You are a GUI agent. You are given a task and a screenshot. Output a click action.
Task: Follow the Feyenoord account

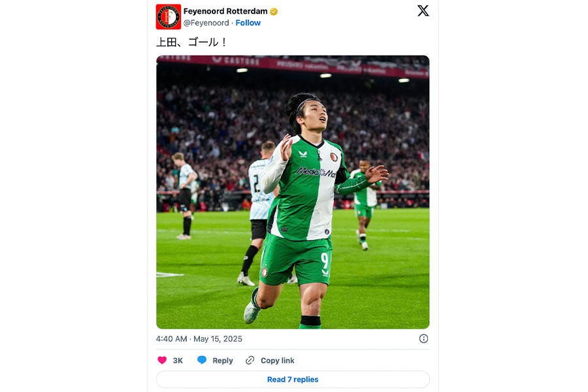pos(248,23)
